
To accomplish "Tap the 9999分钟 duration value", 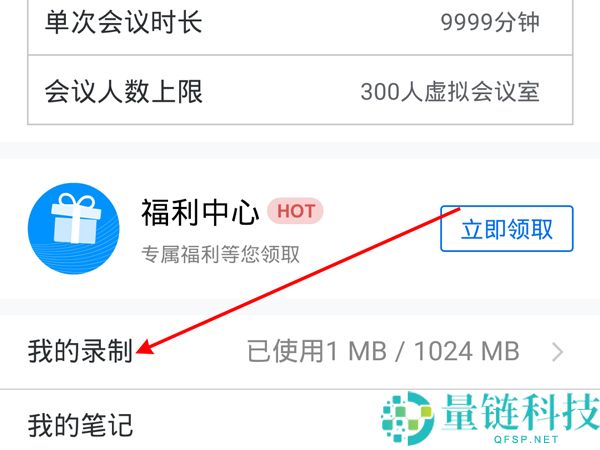I will (490, 22).
